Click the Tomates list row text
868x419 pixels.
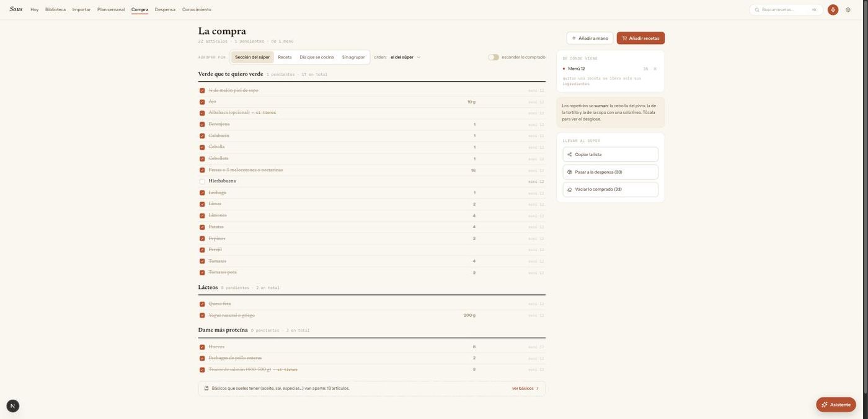[218, 261]
